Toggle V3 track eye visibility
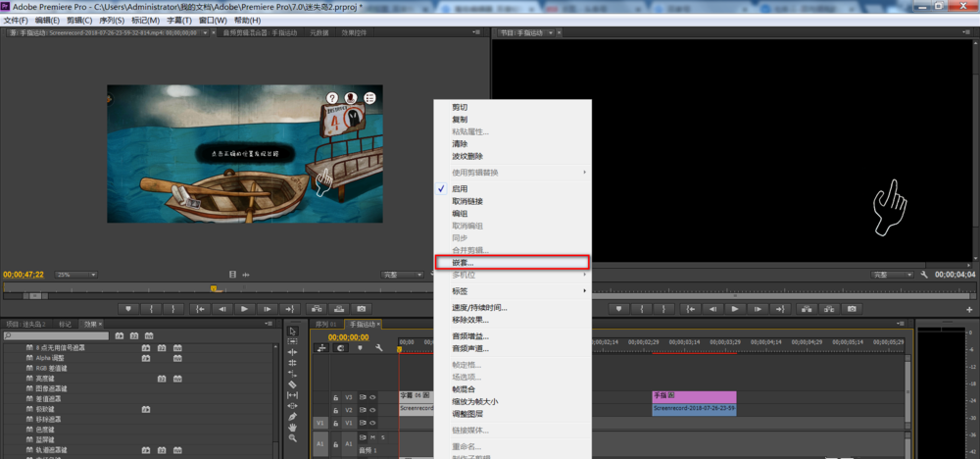The image size is (980, 459). point(372,397)
